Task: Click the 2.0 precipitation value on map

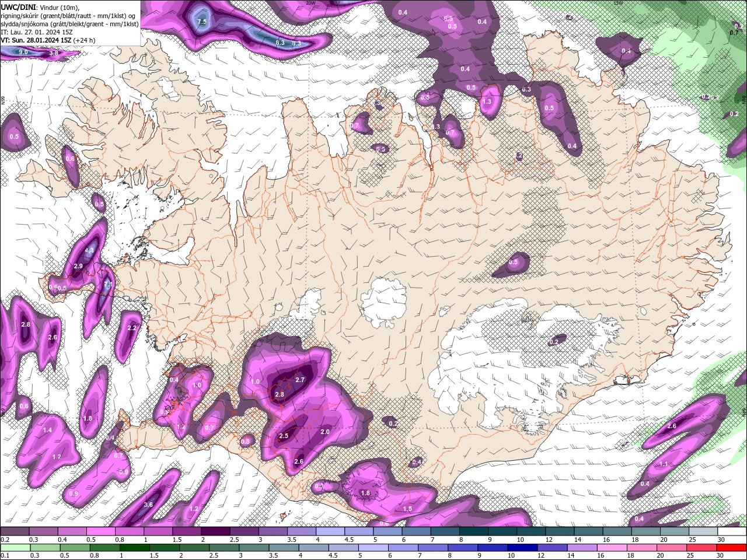Action: pos(325,432)
